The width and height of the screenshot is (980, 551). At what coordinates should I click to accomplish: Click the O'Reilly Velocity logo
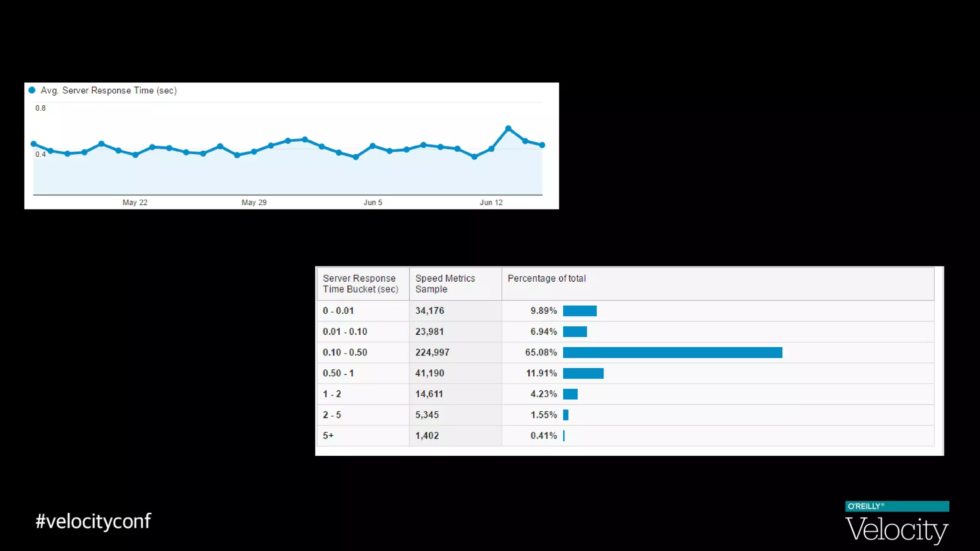897,523
